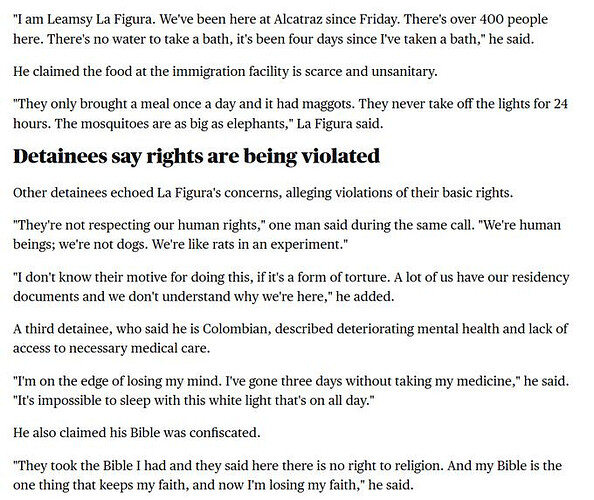
Task: Click the paragraph starting 'I am Leamsy La Figura'
Action: 280,29
